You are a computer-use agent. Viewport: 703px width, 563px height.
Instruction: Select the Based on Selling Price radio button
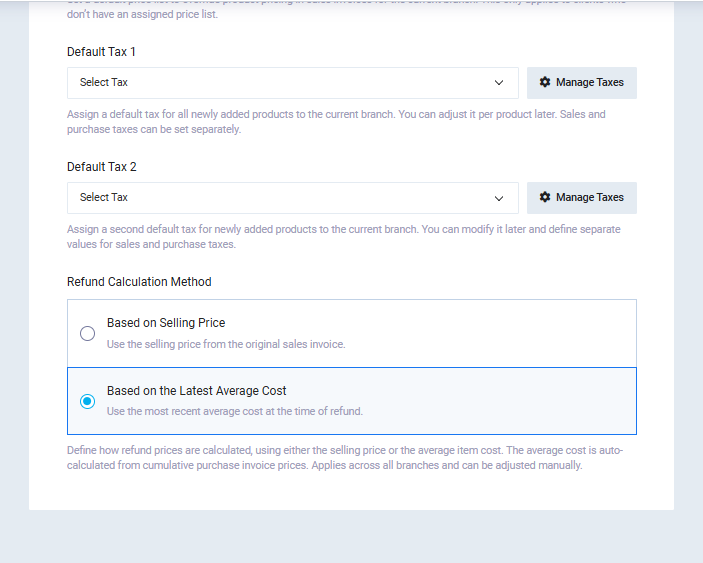click(88, 333)
